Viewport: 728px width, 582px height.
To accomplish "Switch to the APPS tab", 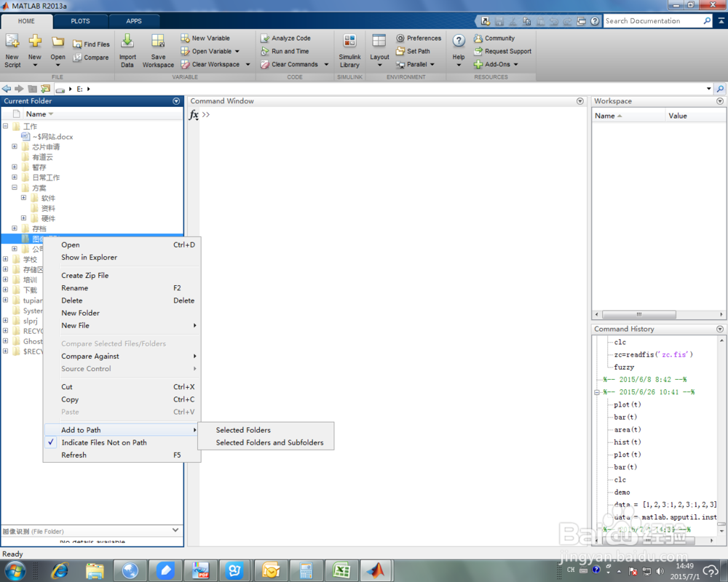I will [x=134, y=21].
